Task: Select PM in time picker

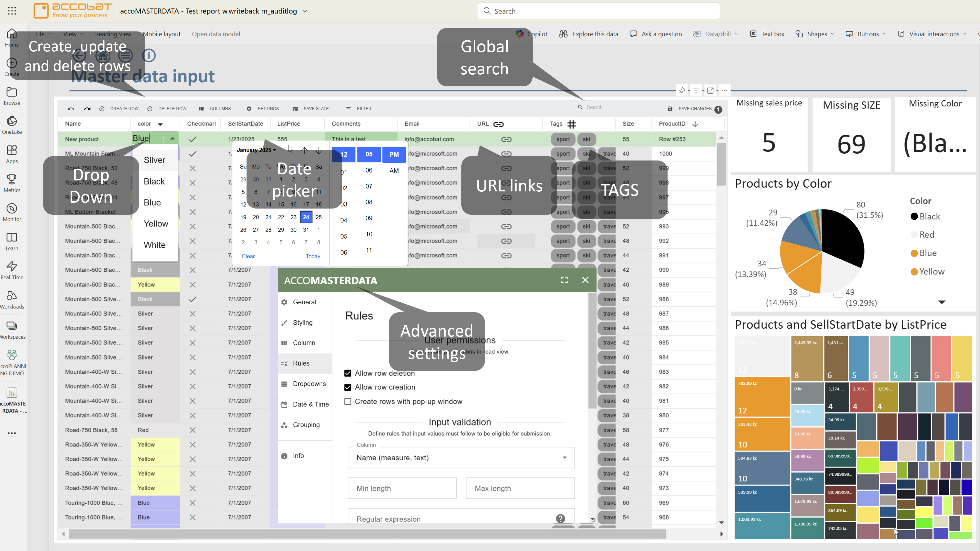Action: pyautogui.click(x=394, y=155)
